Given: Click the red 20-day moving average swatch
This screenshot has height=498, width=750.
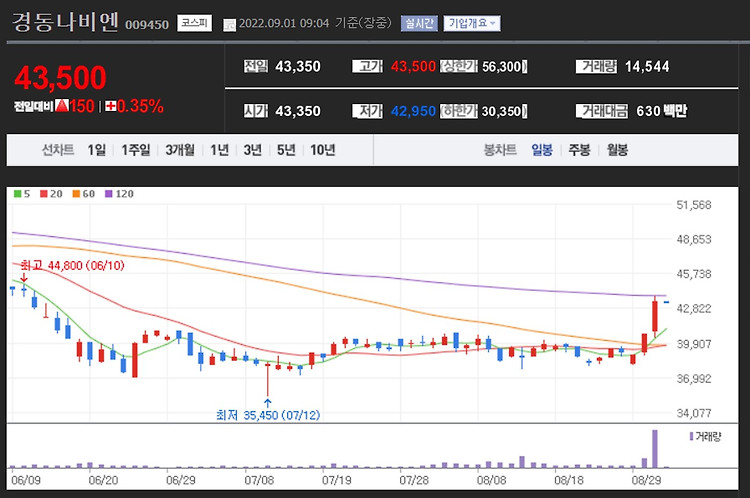Looking at the screenshot, I should pos(44,194).
